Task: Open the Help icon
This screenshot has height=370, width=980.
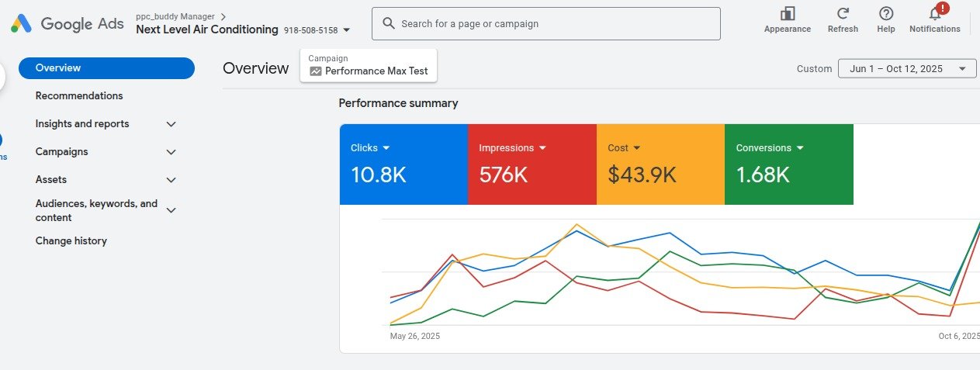Action: click(886, 13)
